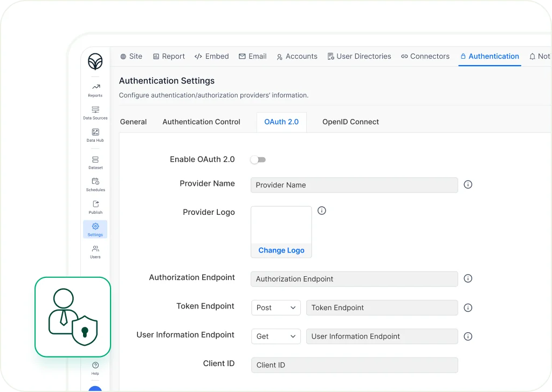
Task: Open the Token Endpoint method dropdown
Action: [275, 307]
